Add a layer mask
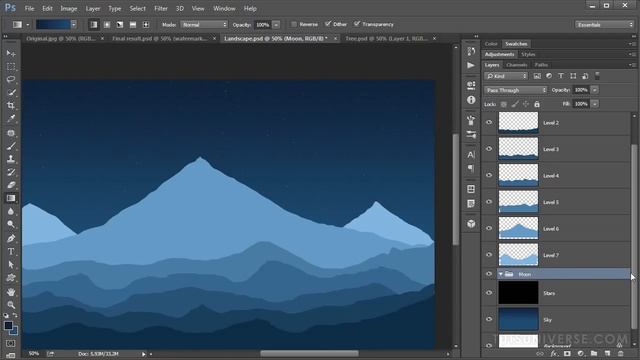This screenshot has height=360, width=640. click(x=567, y=353)
